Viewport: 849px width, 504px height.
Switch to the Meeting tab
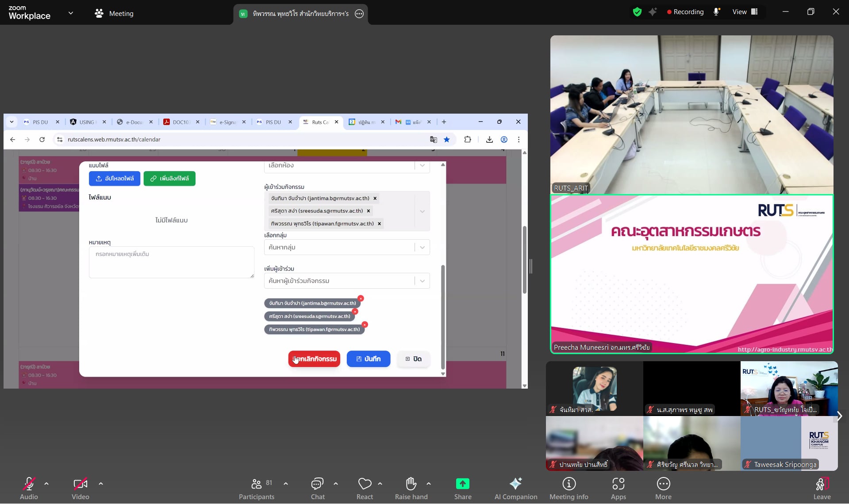click(114, 13)
